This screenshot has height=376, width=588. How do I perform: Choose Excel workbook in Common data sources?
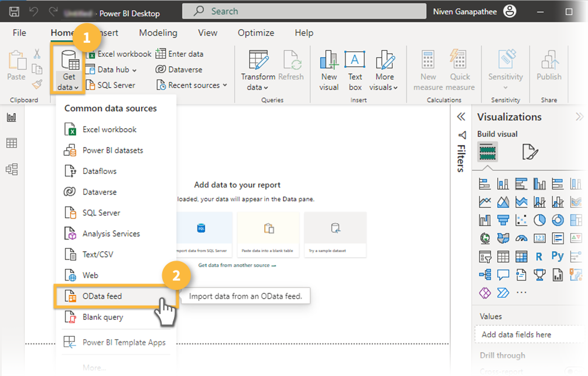115,129
